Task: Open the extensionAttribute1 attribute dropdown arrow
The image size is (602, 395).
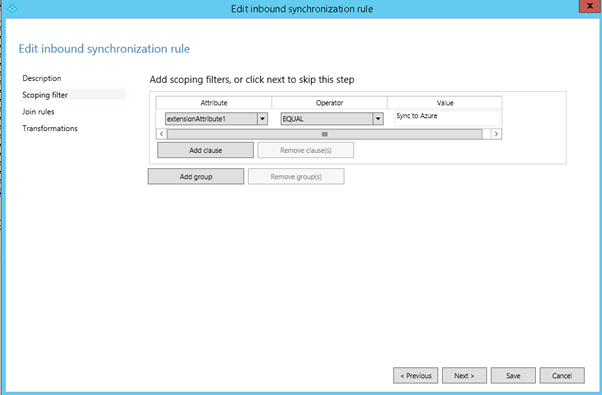Action: 263,119
